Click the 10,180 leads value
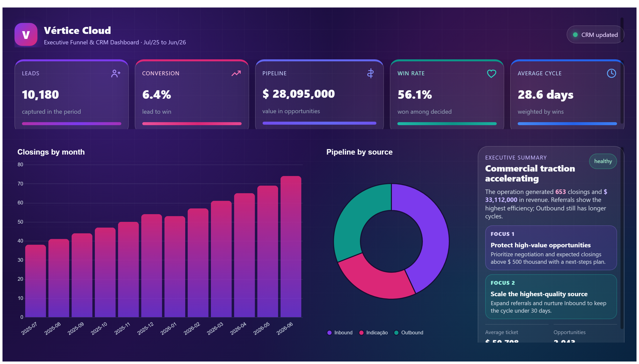Viewport: 639px width, 364px height. point(40,95)
